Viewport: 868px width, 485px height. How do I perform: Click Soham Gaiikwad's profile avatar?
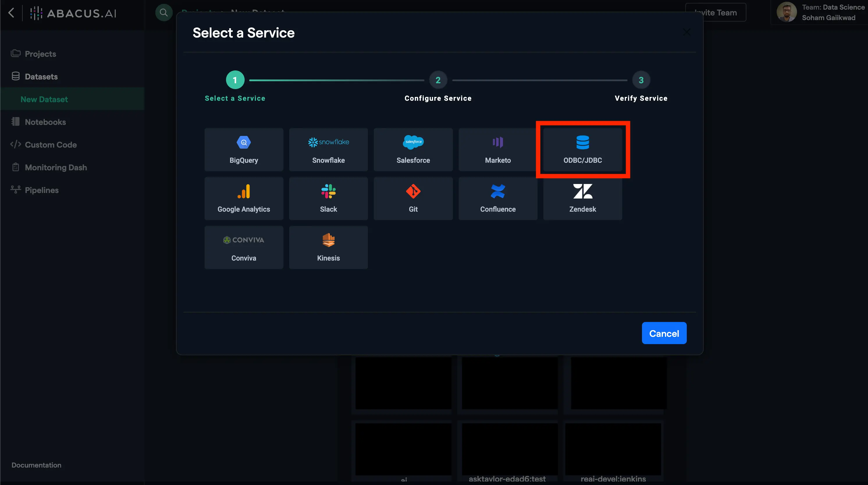click(x=787, y=12)
